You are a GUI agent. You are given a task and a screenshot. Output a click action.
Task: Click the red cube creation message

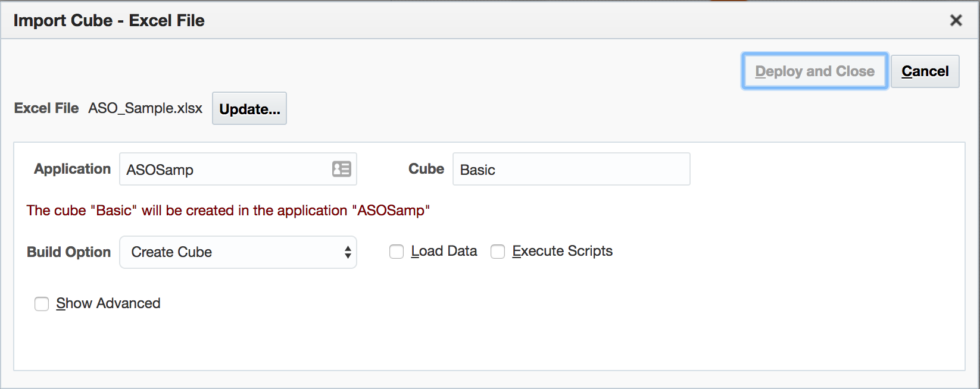[x=228, y=211]
